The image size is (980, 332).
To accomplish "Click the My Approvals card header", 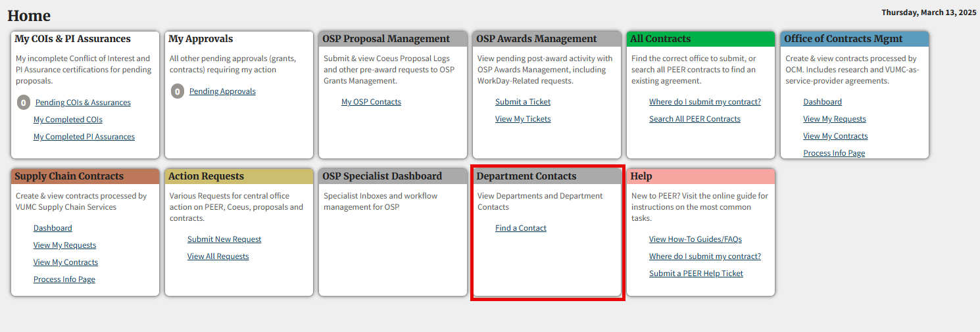I will tap(239, 39).
